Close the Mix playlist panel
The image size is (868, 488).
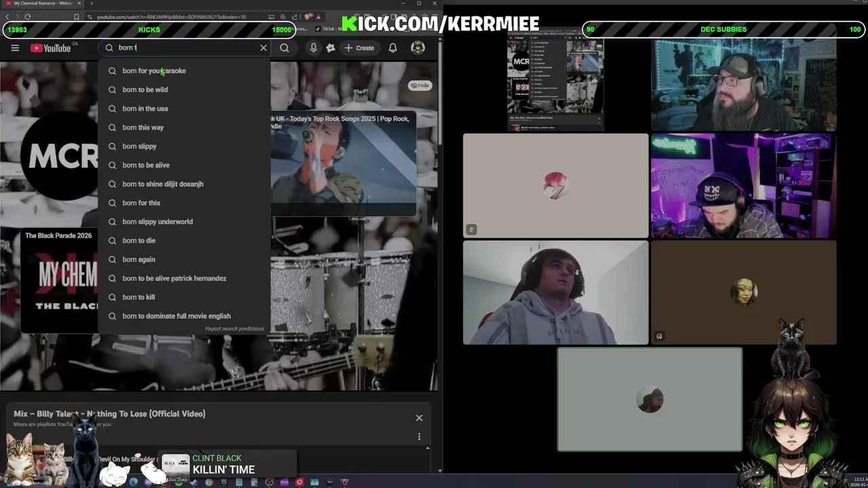[x=419, y=418]
